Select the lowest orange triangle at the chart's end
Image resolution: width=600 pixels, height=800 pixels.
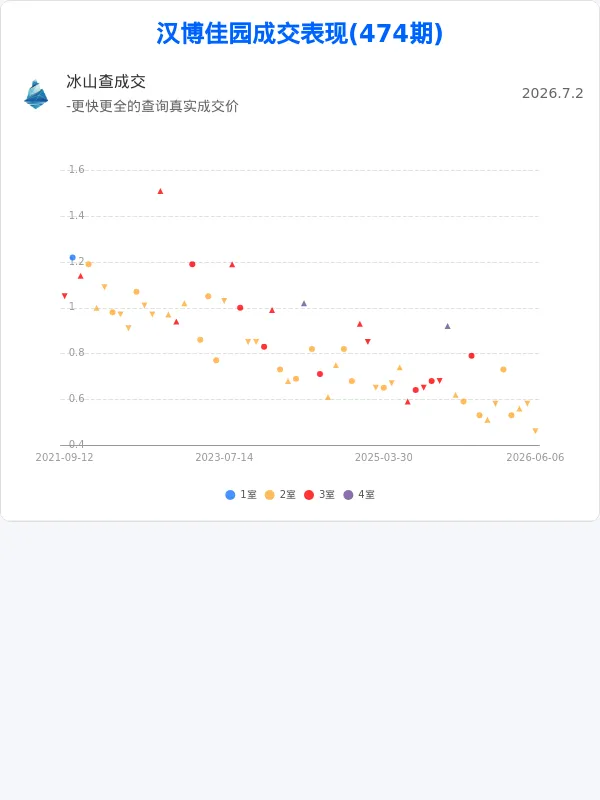(535, 431)
